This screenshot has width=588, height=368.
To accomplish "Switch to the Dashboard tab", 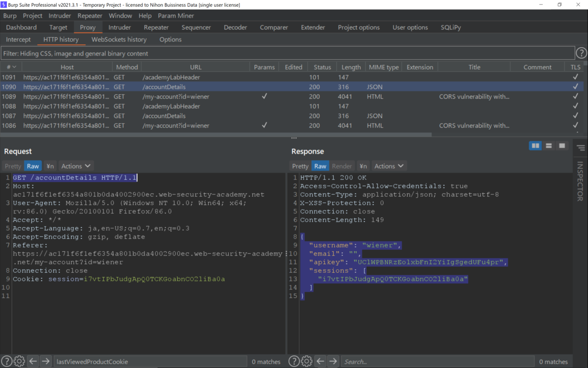I will (22, 27).
